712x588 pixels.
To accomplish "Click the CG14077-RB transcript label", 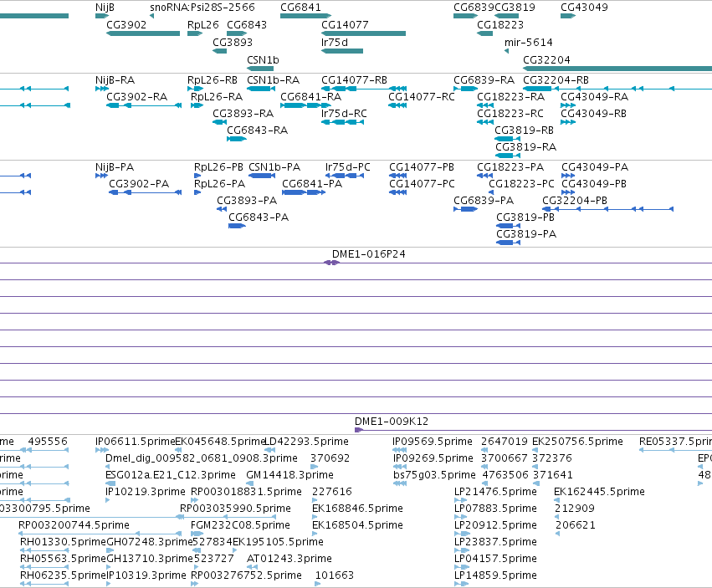I will 354,80.
